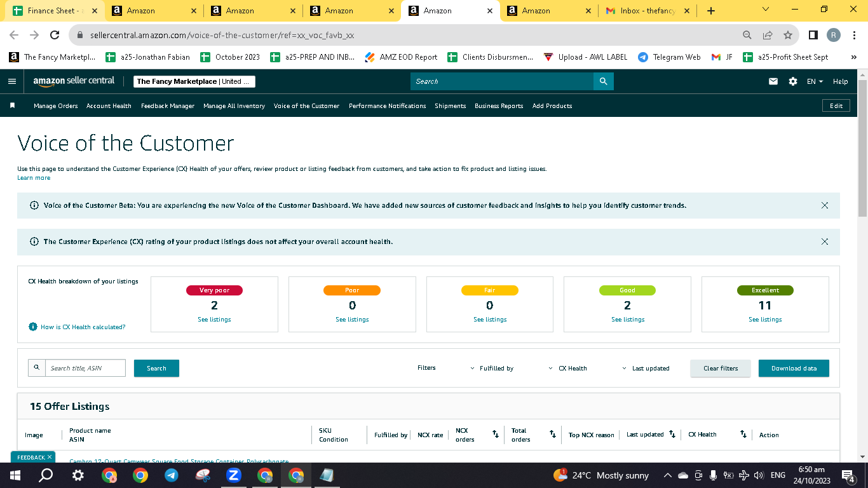Click the Download data button
Screen dimensions: 868x488
click(x=794, y=369)
